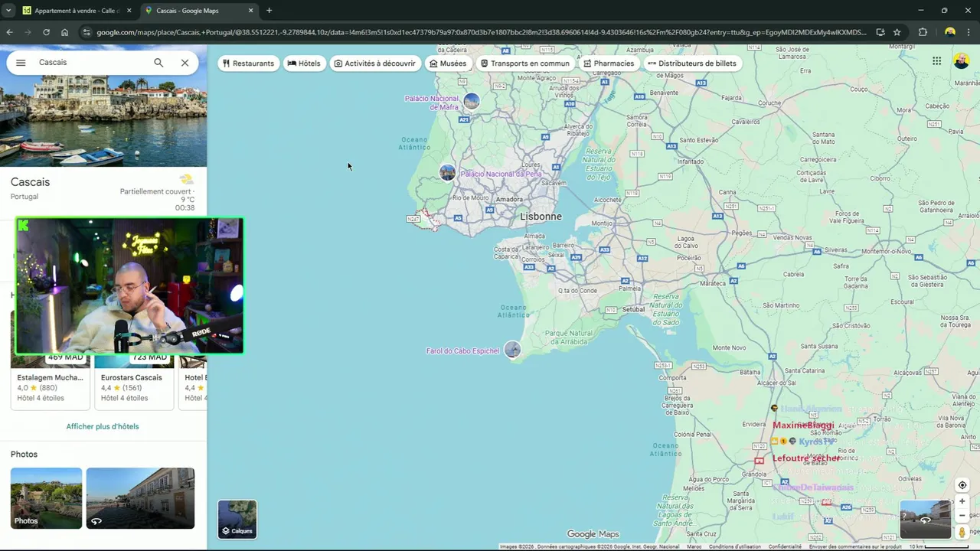Click the Setúbal label on map
Image resolution: width=980 pixels, height=551 pixels.
click(633, 309)
